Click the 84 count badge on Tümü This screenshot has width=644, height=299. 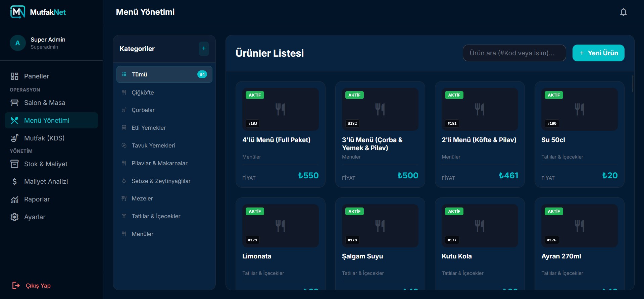click(202, 74)
